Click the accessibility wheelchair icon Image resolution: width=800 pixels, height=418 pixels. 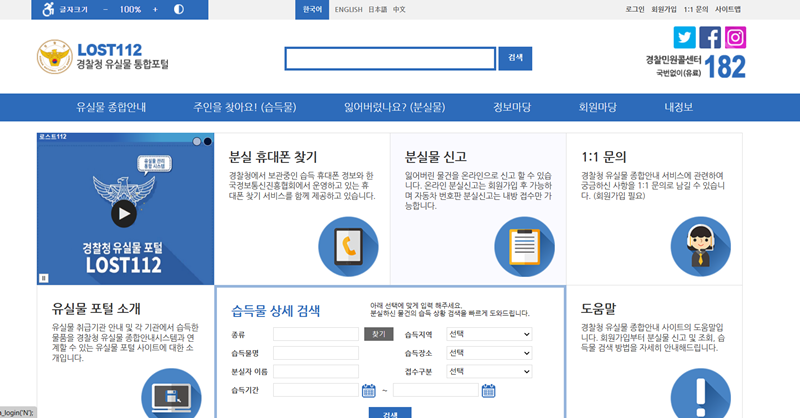(x=48, y=9)
